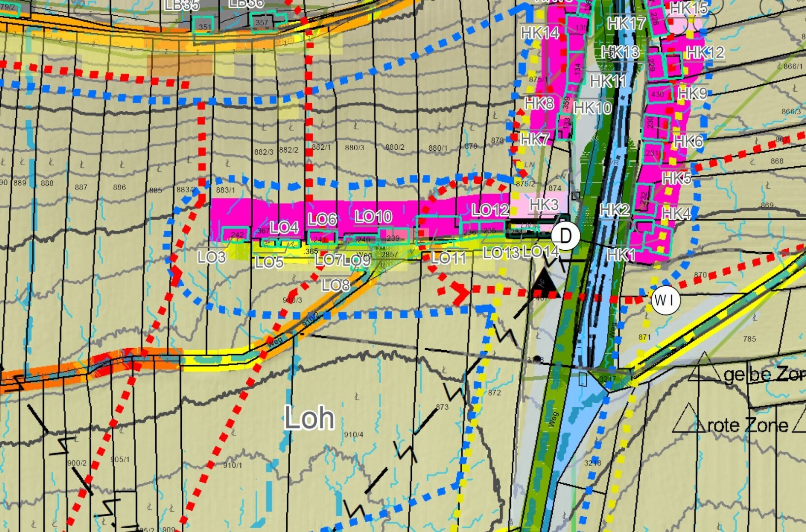Click the triangle beside rote Zone
The width and height of the screenshot is (806, 532).
pyautogui.click(x=688, y=419)
